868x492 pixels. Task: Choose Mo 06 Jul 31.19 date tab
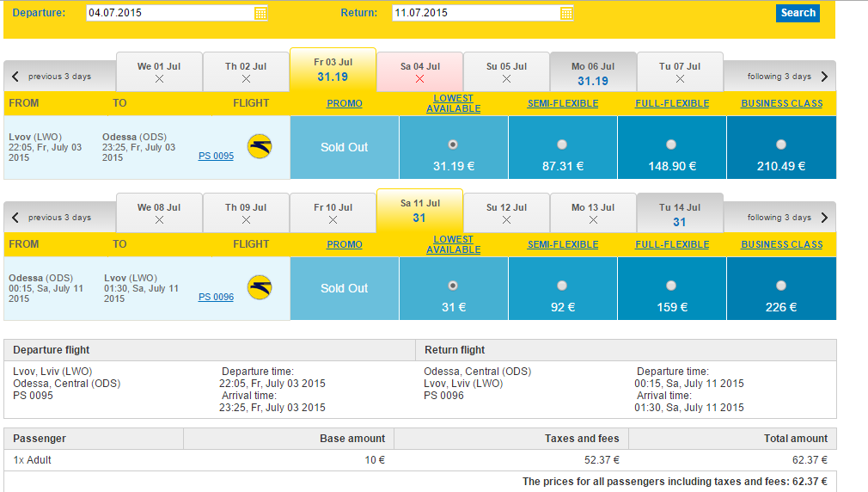pos(593,72)
